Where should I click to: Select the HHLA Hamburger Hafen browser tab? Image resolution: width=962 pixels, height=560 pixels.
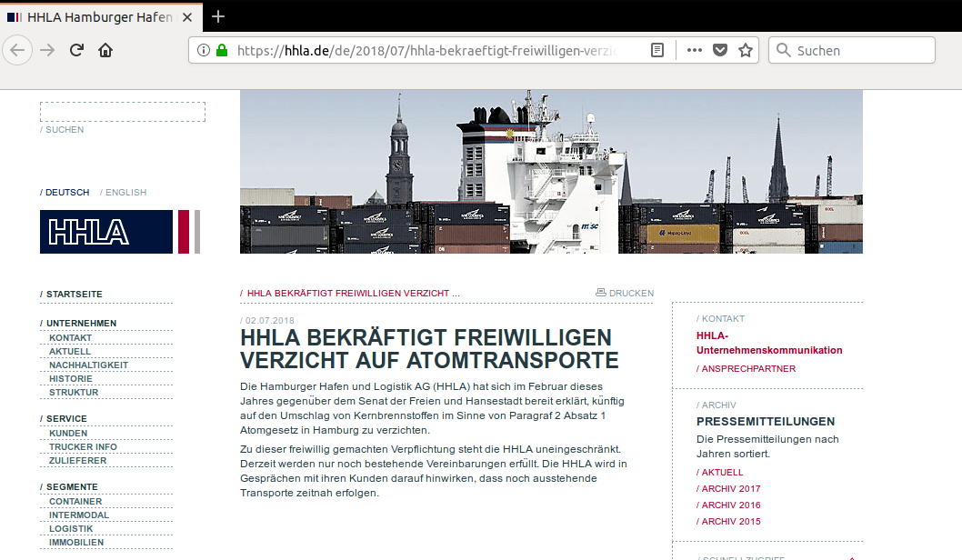[99, 17]
